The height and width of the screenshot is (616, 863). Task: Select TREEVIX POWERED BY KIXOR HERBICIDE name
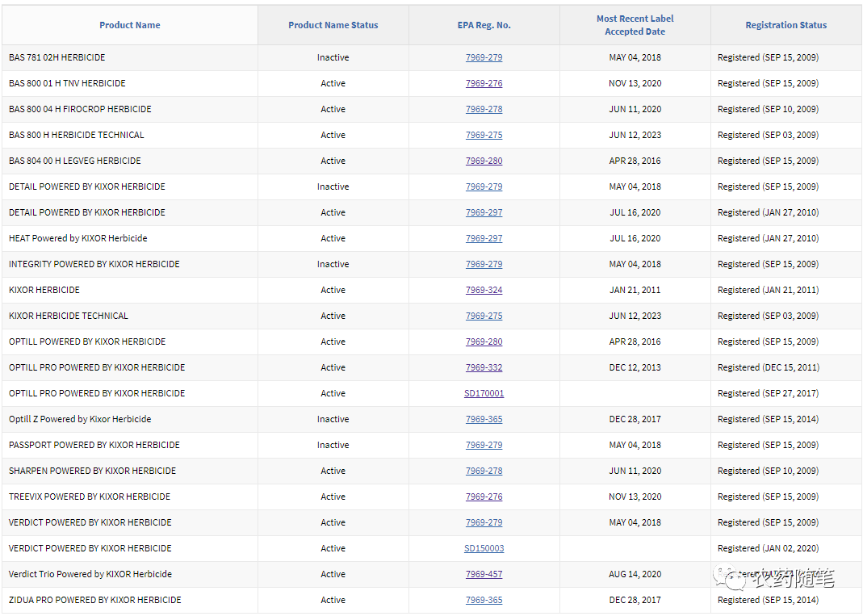(x=90, y=497)
